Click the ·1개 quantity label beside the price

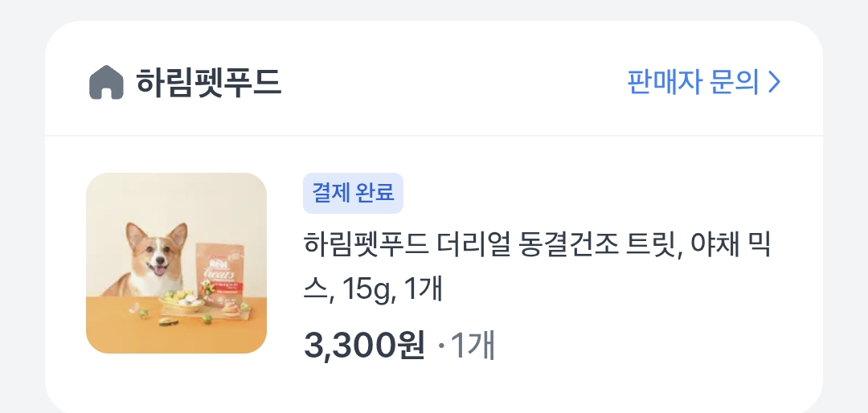[466, 346]
